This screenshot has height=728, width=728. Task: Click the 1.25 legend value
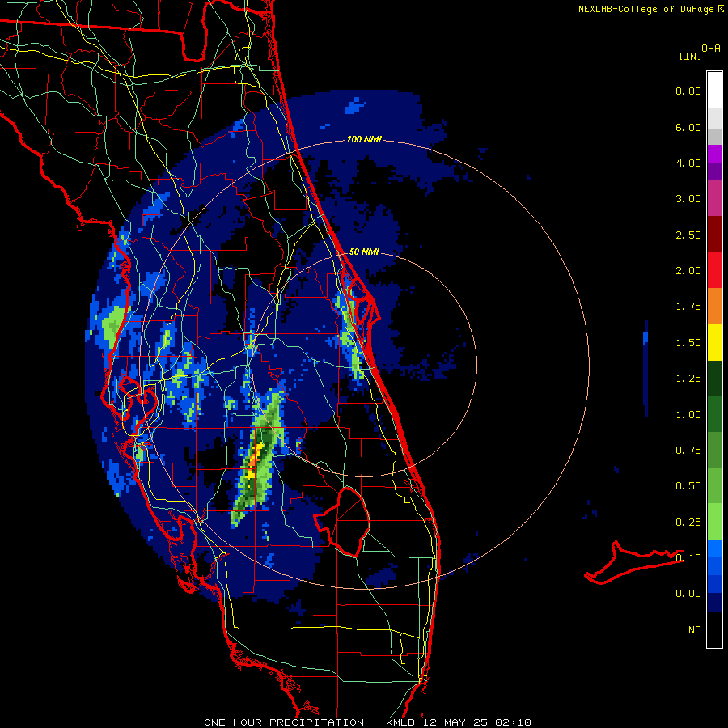point(688,379)
